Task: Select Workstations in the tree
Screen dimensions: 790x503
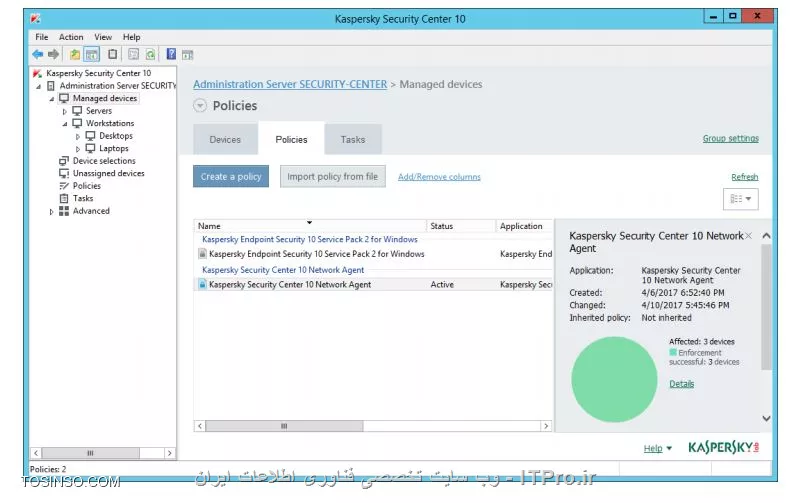Action: tap(110, 123)
